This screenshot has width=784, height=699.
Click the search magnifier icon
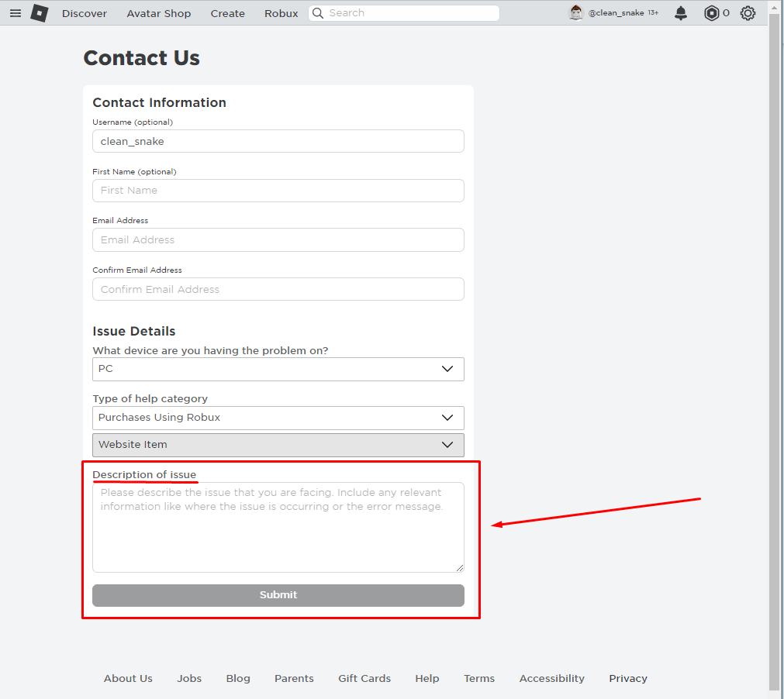click(x=318, y=13)
